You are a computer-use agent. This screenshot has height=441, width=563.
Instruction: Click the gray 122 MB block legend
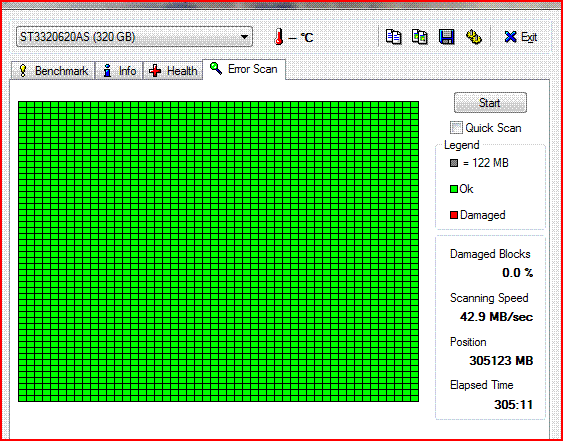coord(454,163)
